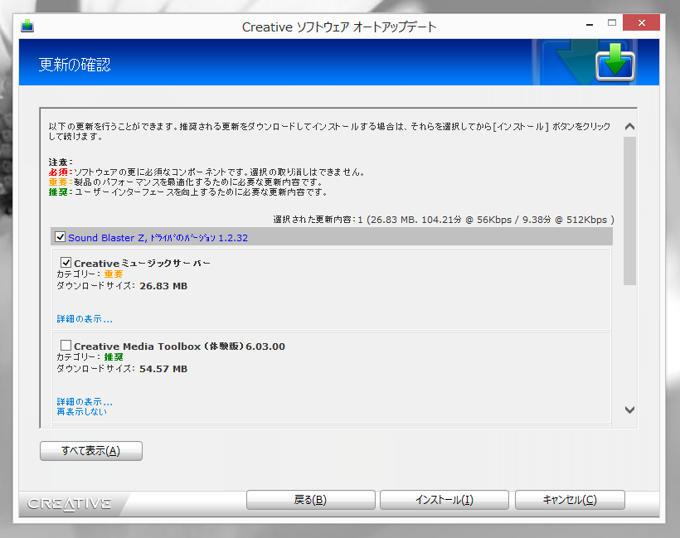Viewport: 680px width, 538px height.
Task: Open 詳細の表示 for Creative Media Toolbox
Action: click(x=85, y=402)
